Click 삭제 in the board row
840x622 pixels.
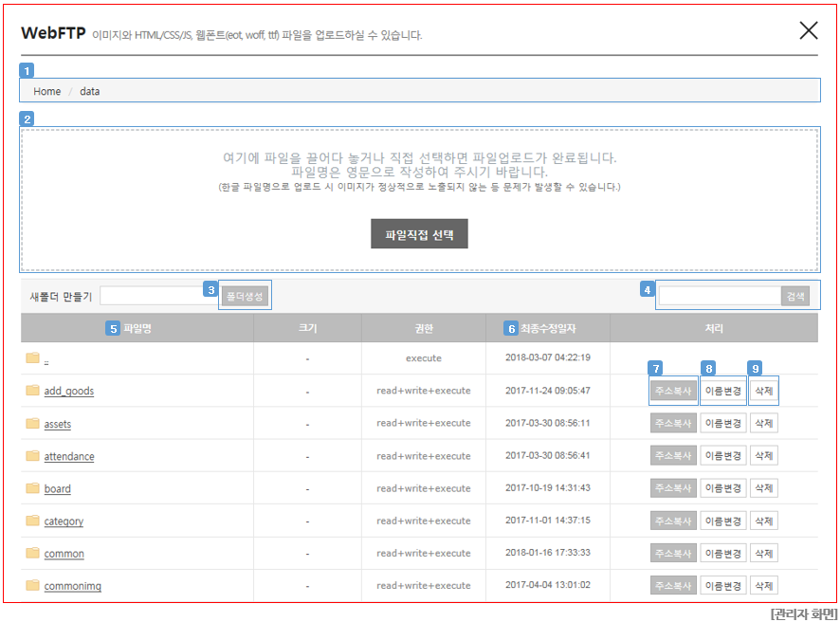tap(764, 488)
